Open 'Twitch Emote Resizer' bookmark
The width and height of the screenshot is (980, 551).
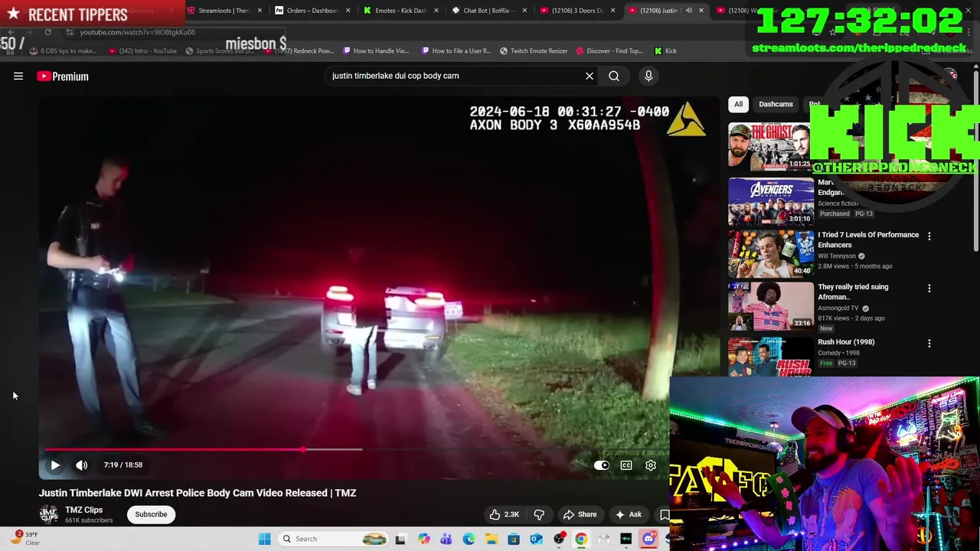(534, 51)
